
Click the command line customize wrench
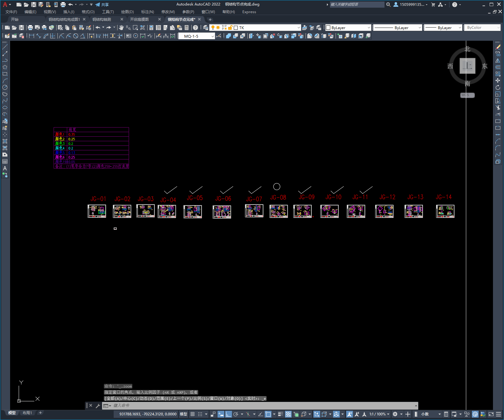tap(98, 406)
